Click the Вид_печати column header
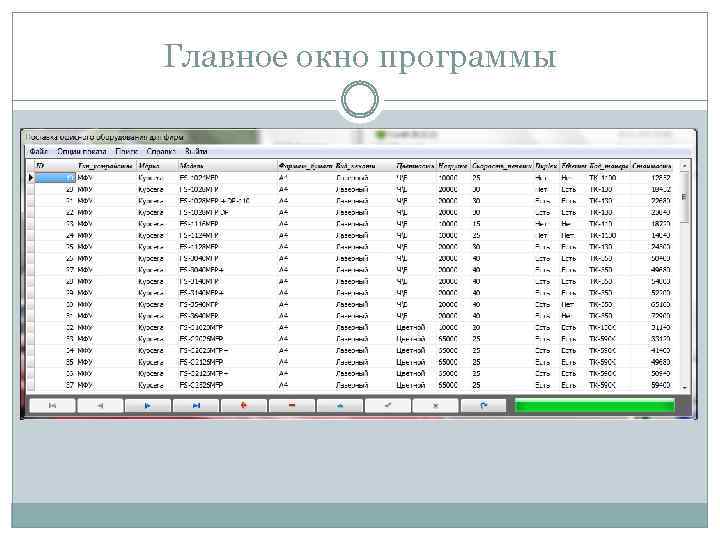The image size is (720, 540). pos(364,165)
